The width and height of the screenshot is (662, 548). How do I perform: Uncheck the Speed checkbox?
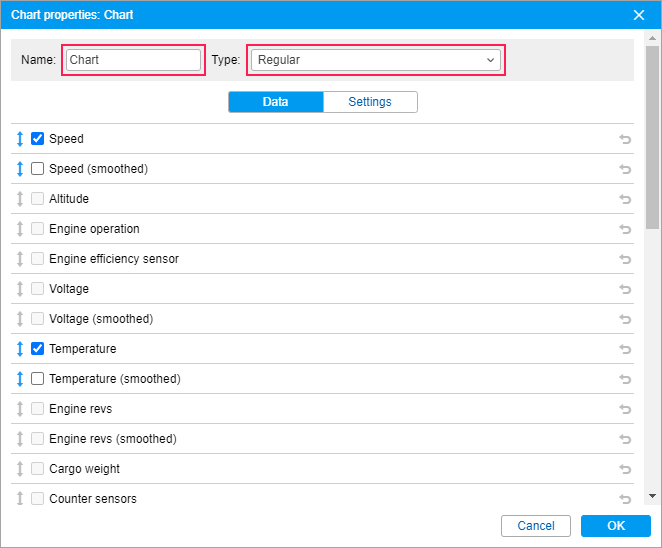pos(38,138)
